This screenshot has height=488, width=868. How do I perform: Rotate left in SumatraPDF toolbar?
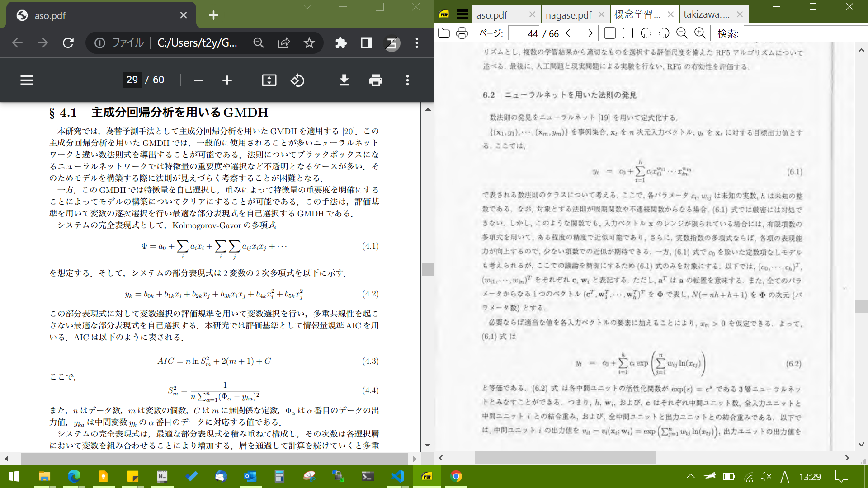pyautogui.click(x=646, y=33)
